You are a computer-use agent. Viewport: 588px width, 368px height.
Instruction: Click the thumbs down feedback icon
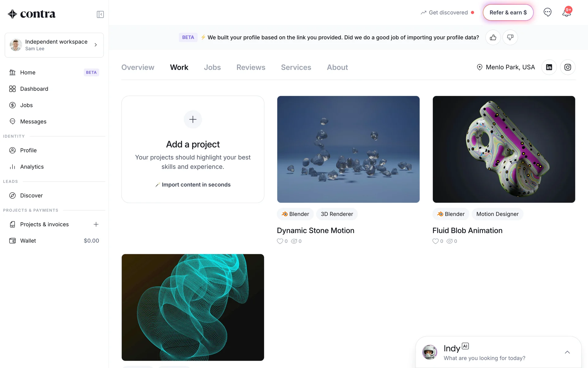click(x=510, y=37)
